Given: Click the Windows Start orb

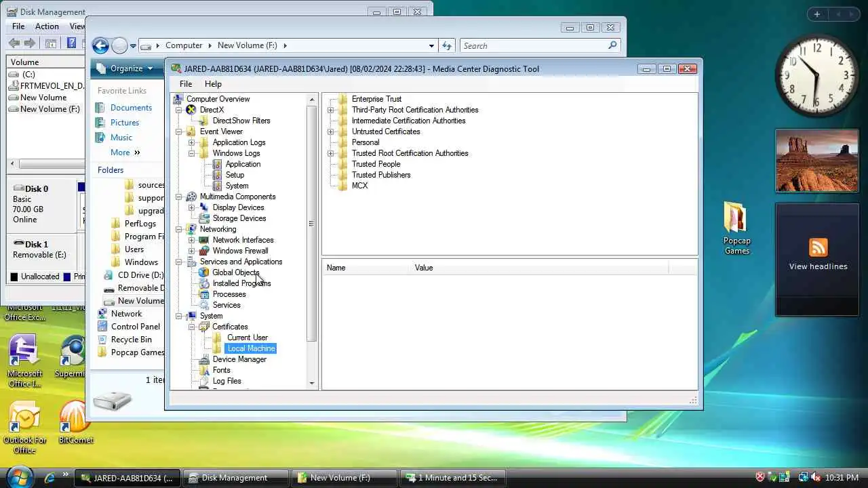Looking at the screenshot, I should pos(18,476).
